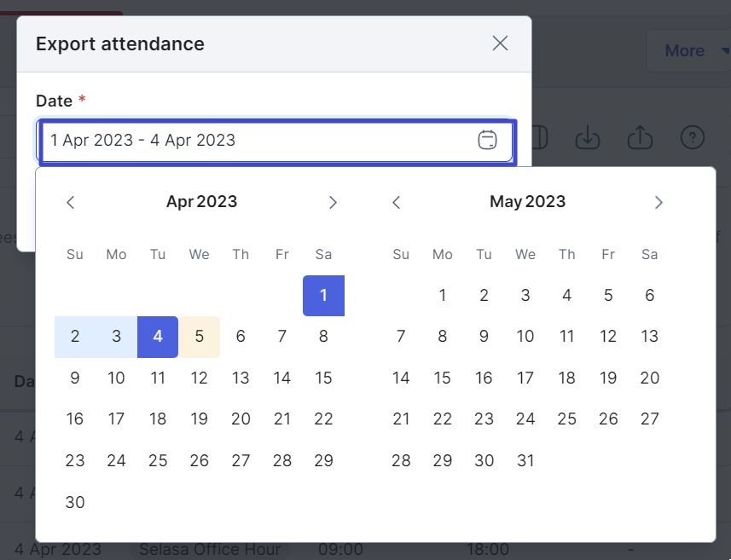Click the download icon in the background toolbar
Viewport: 731px width, 560px height.
[x=588, y=137]
